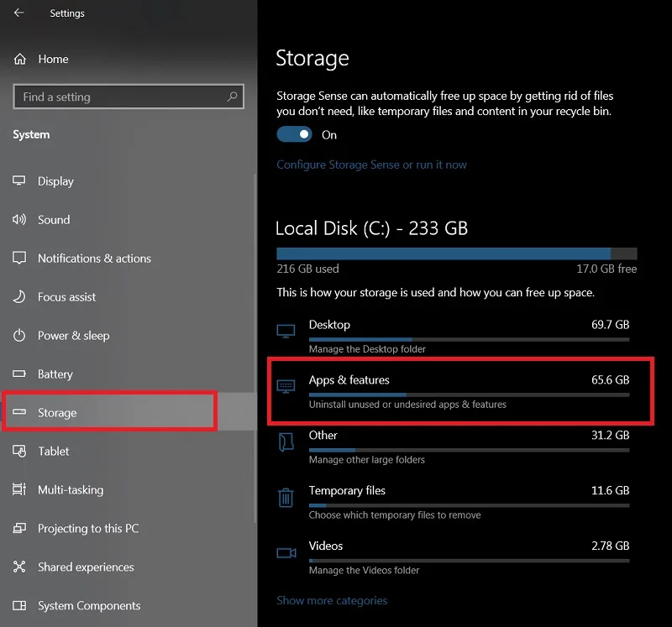Viewport: 672px width, 627px height.
Task: Click 'Local Disk (C:) - 233 GB' heading
Action: pyautogui.click(x=371, y=228)
